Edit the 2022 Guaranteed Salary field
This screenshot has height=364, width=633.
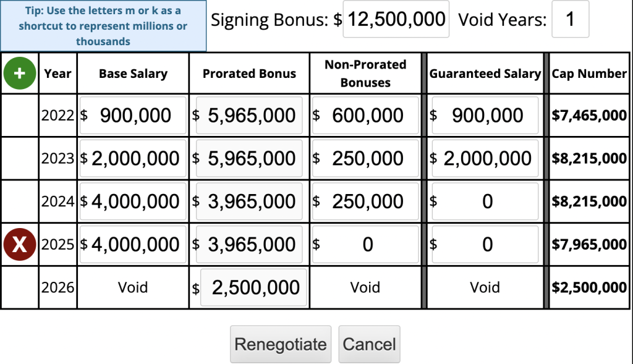point(485,116)
